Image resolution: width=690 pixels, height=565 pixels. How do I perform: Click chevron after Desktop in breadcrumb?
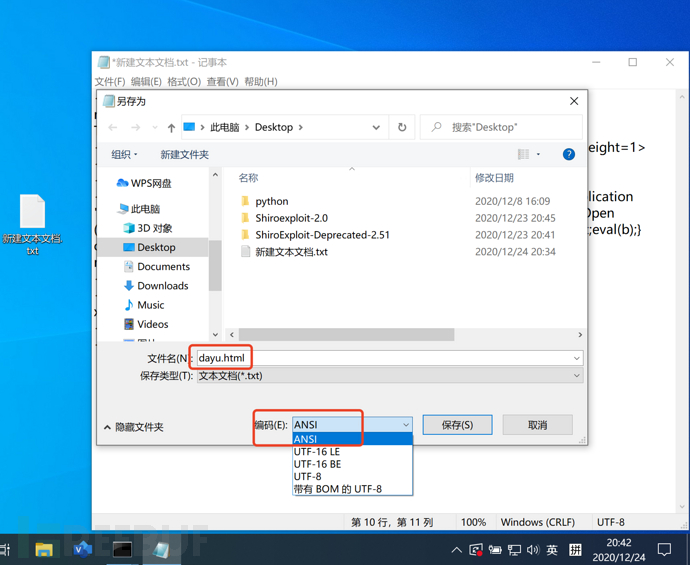coord(301,128)
